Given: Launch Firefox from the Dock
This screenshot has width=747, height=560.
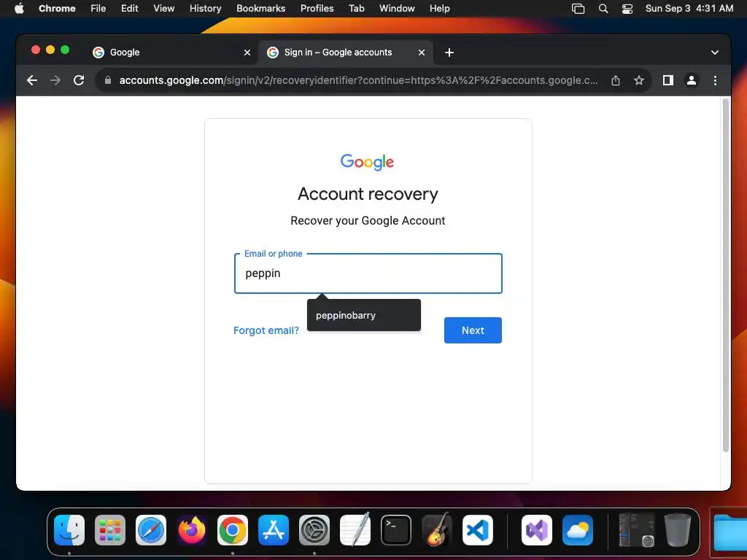Looking at the screenshot, I should pyautogui.click(x=192, y=530).
